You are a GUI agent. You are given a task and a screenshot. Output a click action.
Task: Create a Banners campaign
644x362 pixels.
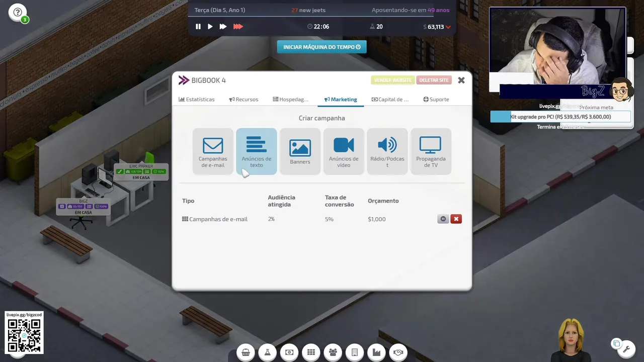(300, 151)
